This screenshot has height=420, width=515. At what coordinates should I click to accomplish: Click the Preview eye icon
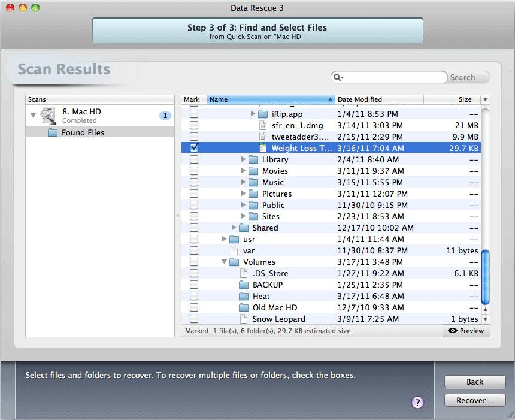(453, 330)
